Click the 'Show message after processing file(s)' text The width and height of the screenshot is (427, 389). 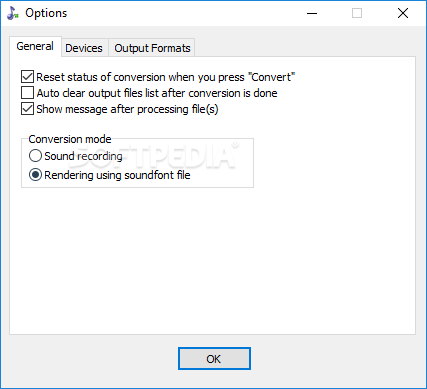click(127, 109)
